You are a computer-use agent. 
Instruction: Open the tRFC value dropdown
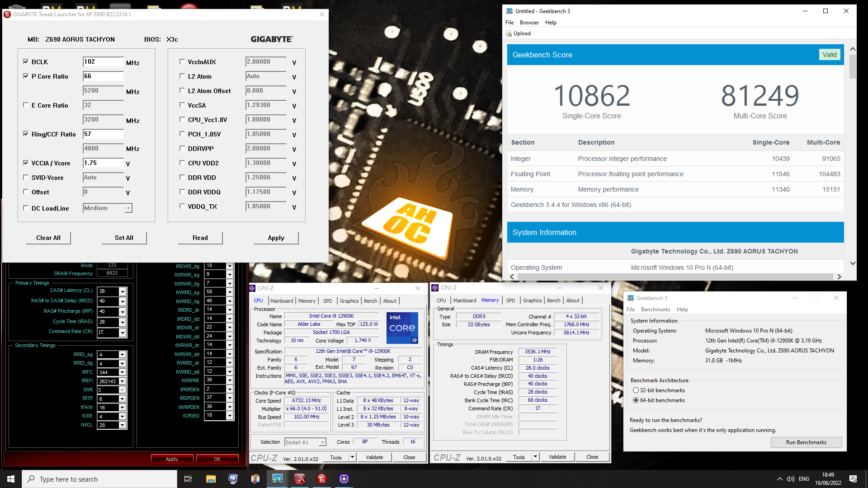tap(122, 372)
